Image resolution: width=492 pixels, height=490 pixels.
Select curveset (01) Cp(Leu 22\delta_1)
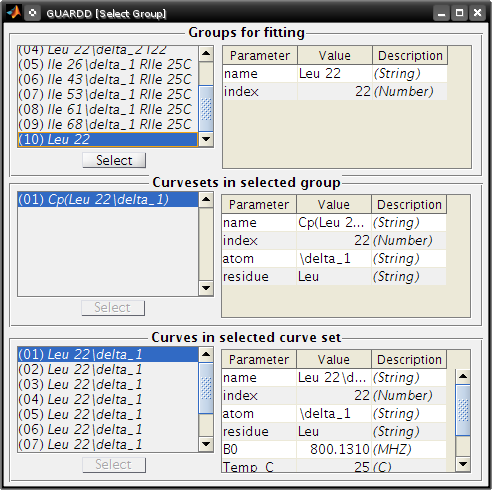pyautogui.click(x=108, y=200)
